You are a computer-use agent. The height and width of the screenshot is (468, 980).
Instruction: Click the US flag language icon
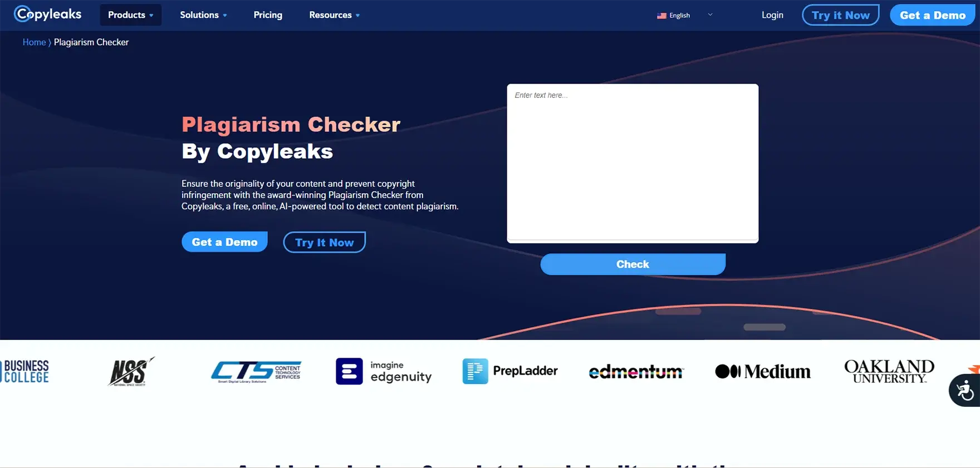661,16
